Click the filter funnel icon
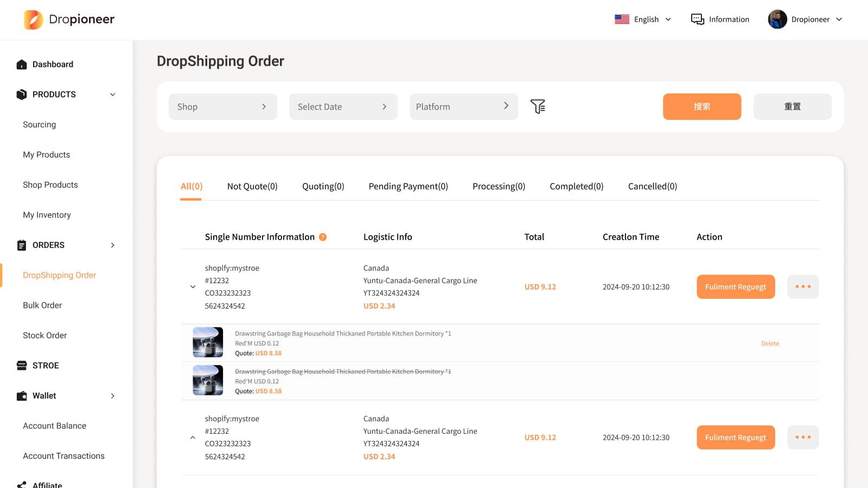Screen dimensions: 868x488 click(538, 106)
